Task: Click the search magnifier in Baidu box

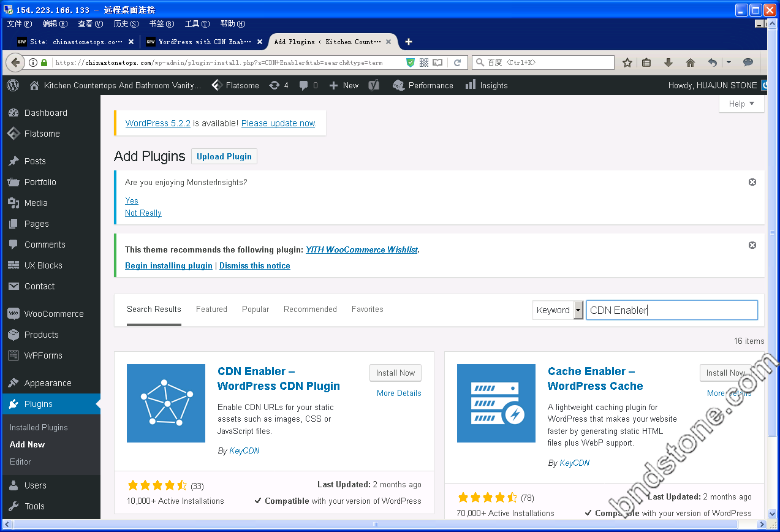Action: click(x=480, y=63)
